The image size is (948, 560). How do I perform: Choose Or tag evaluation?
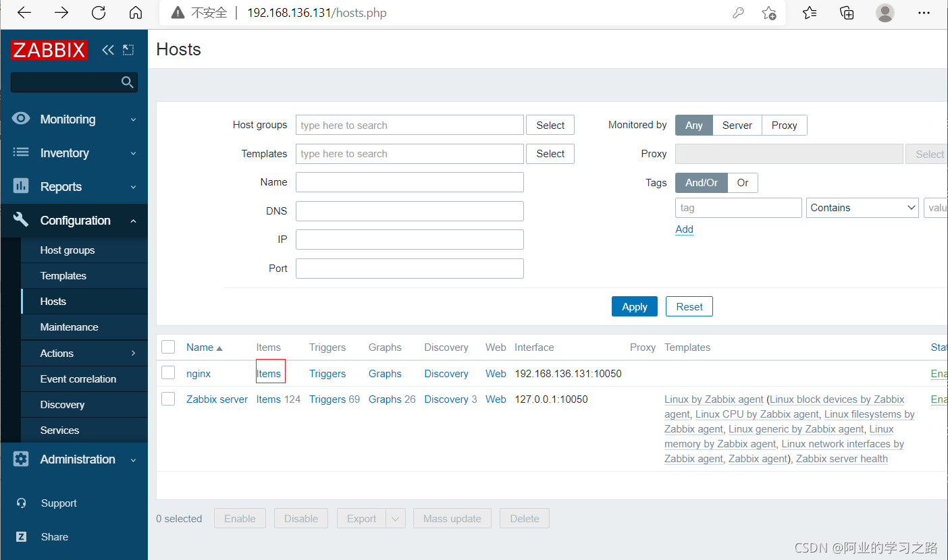pos(743,183)
